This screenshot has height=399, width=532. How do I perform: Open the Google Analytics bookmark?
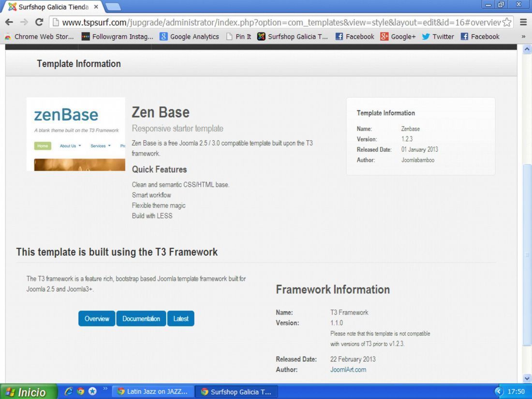click(x=189, y=37)
